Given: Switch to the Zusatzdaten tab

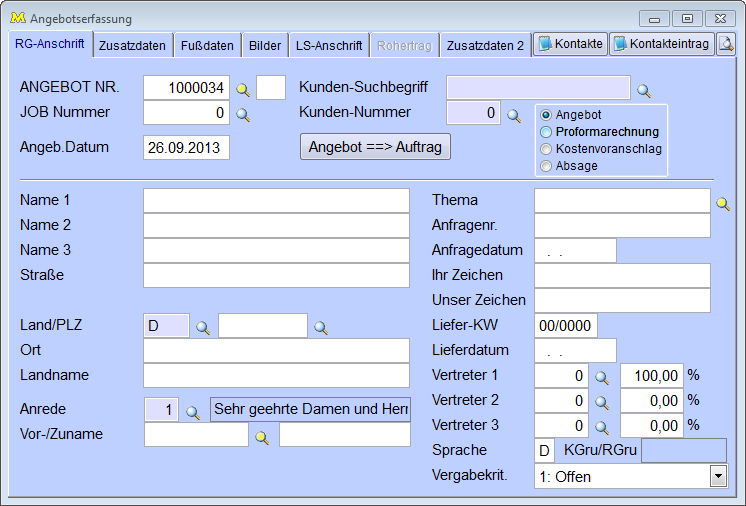Looking at the screenshot, I should 133,46.
